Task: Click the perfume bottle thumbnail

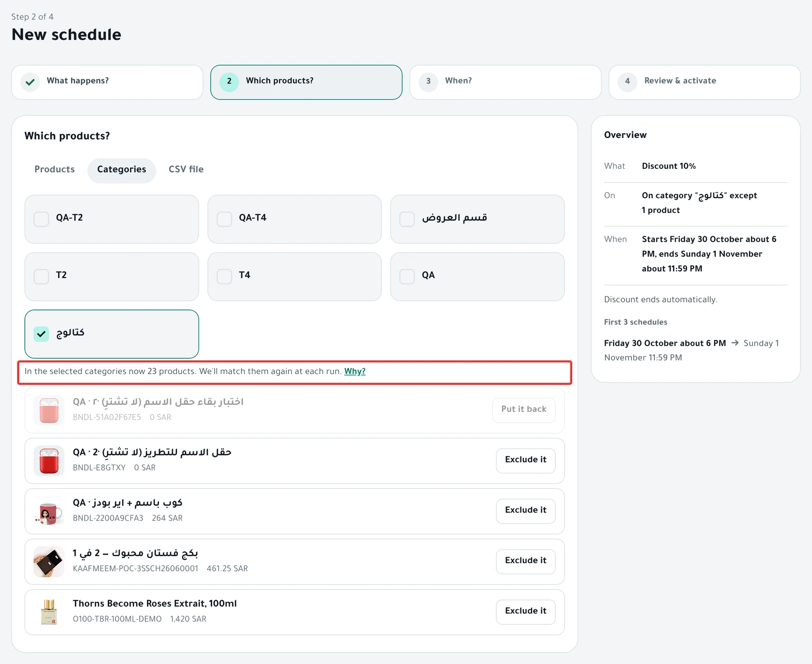Action: [x=49, y=612]
